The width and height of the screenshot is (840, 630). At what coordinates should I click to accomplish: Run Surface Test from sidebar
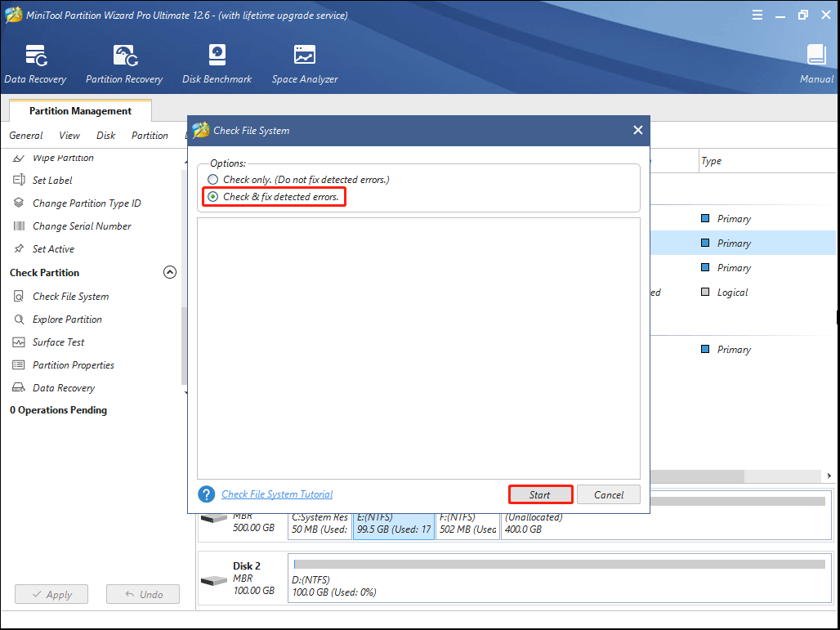point(58,342)
